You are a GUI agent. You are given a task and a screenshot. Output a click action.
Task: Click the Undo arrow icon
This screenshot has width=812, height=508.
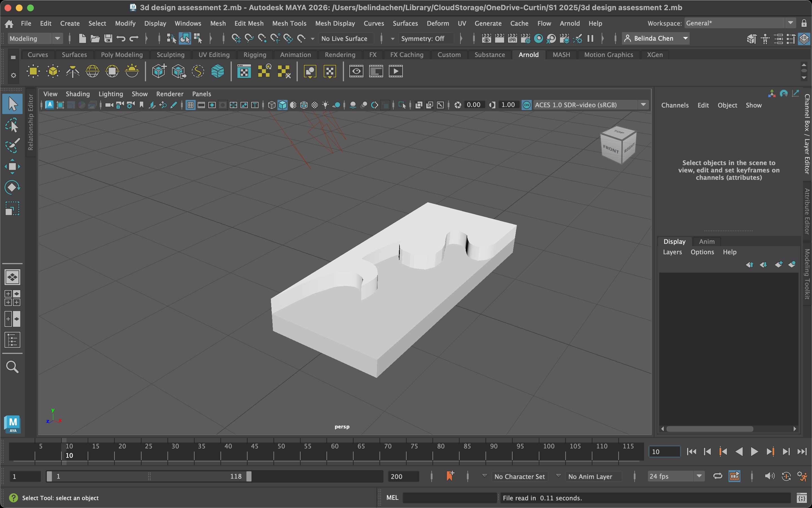(121, 39)
